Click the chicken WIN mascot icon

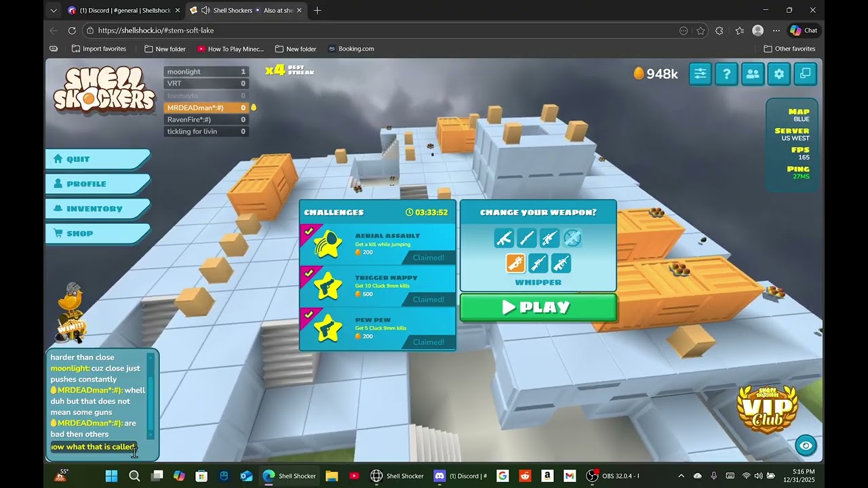pos(71,312)
